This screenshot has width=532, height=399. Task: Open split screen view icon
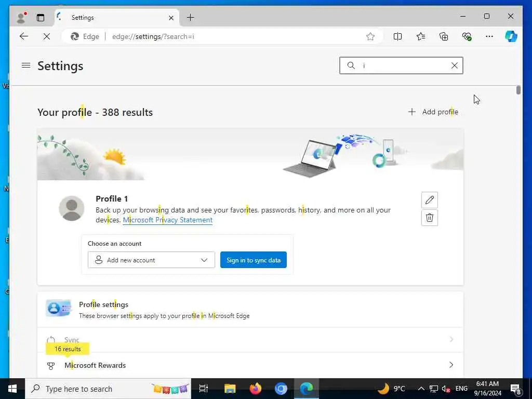397,36
